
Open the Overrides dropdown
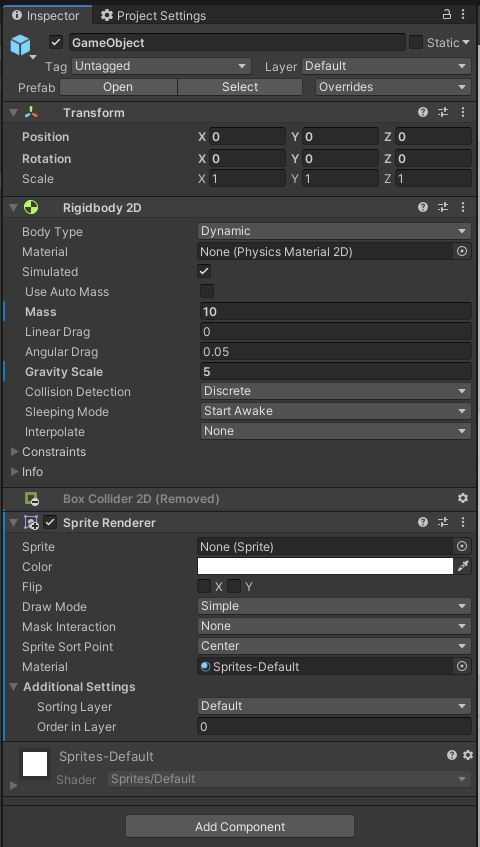point(393,87)
